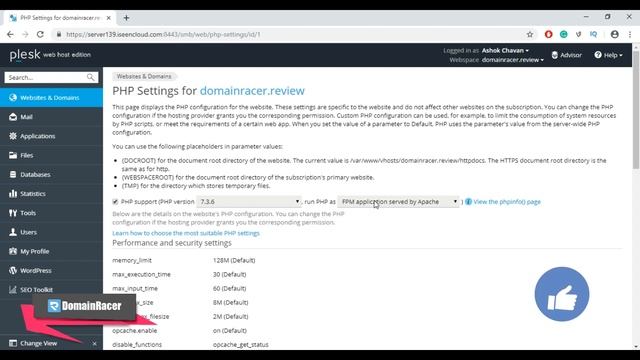Screen dimensions: 640x360
Task: Bookmark this page with the star
Action: click(530, 34)
